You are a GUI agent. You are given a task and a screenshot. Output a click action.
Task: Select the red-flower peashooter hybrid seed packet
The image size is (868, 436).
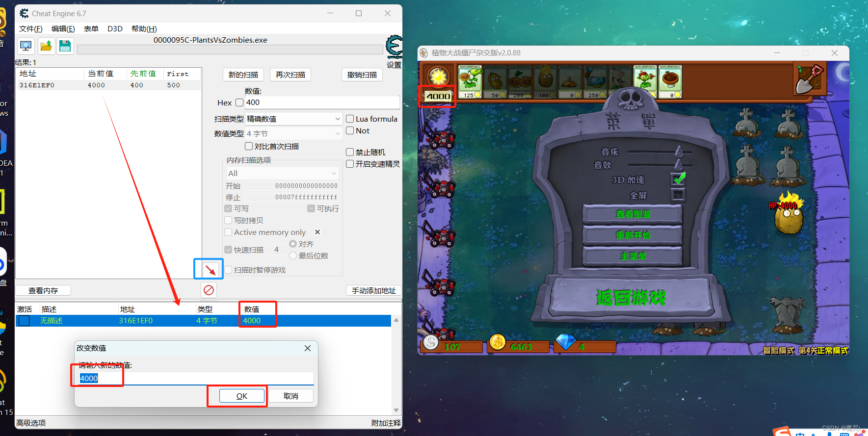point(645,81)
